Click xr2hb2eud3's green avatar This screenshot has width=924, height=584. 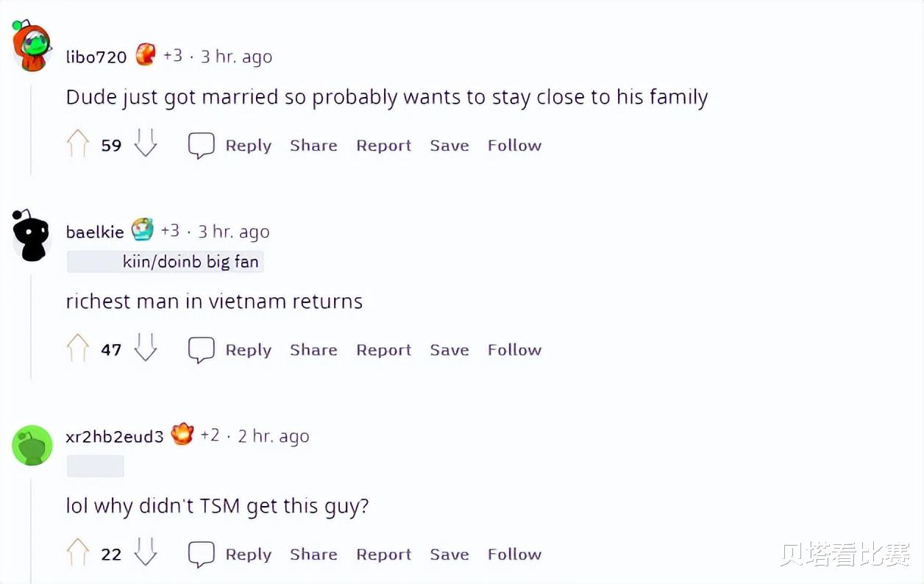coord(32,445)
